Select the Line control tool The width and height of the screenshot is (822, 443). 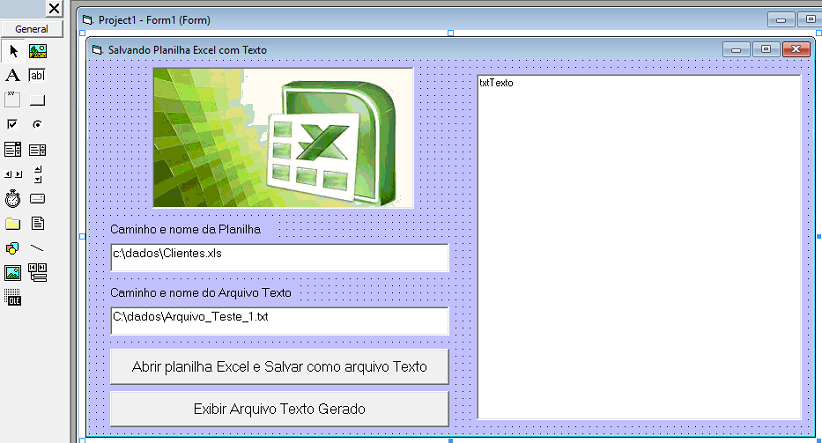(37, 248)
